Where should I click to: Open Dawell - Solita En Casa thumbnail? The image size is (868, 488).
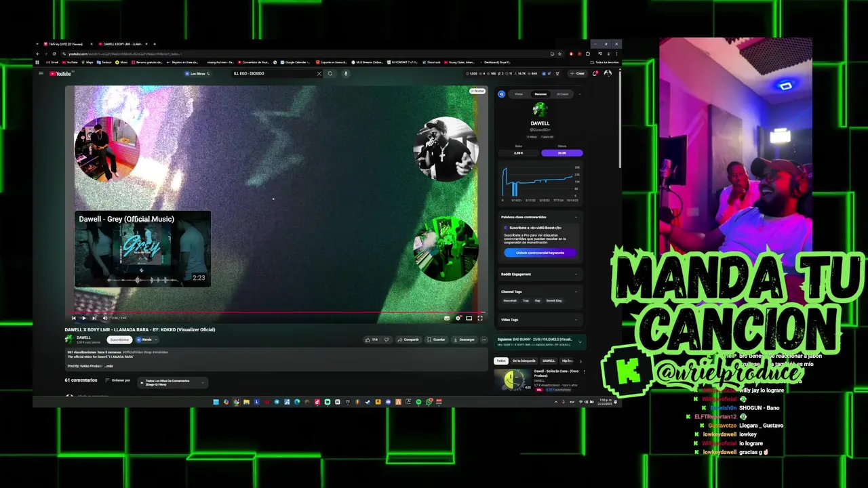513,380
